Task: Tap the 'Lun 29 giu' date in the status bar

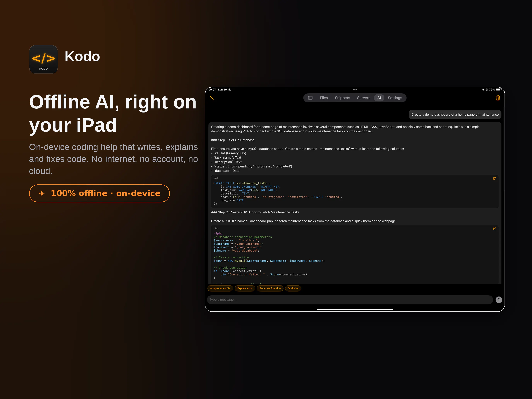Action: point(225,90)
